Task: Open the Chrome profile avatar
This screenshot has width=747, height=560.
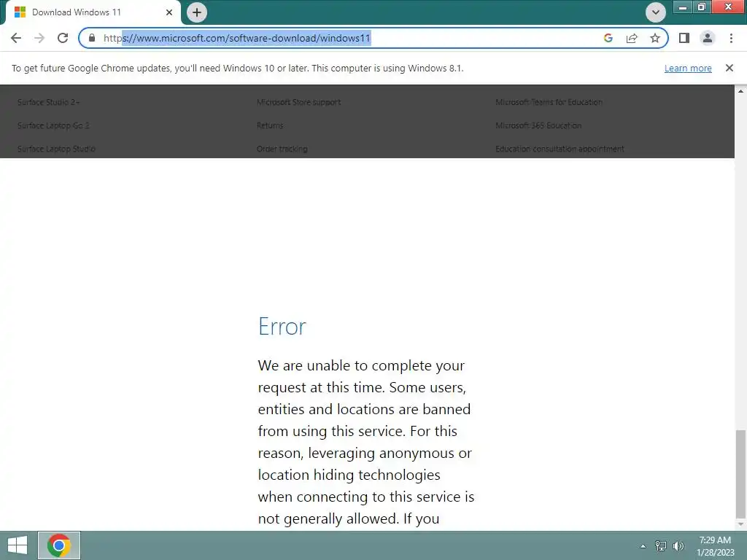Action: [x=708, y=38]
